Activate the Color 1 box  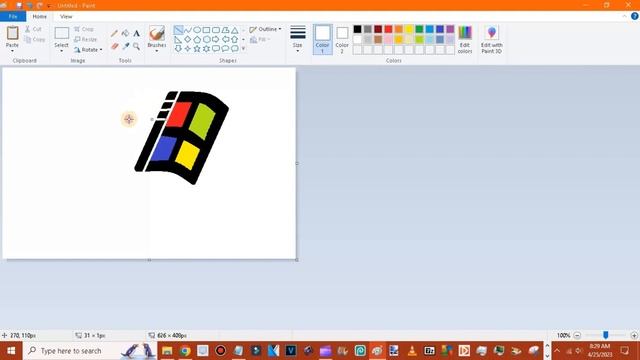[x=322, y=39]
